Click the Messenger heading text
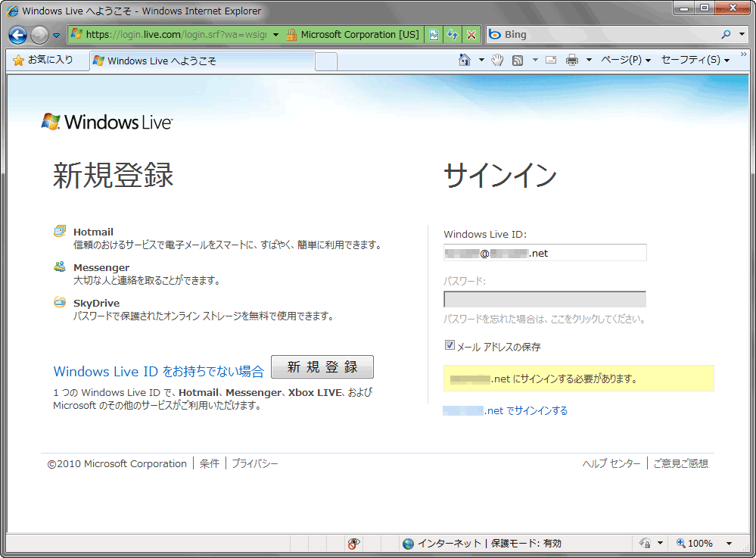 click(101, 268)
